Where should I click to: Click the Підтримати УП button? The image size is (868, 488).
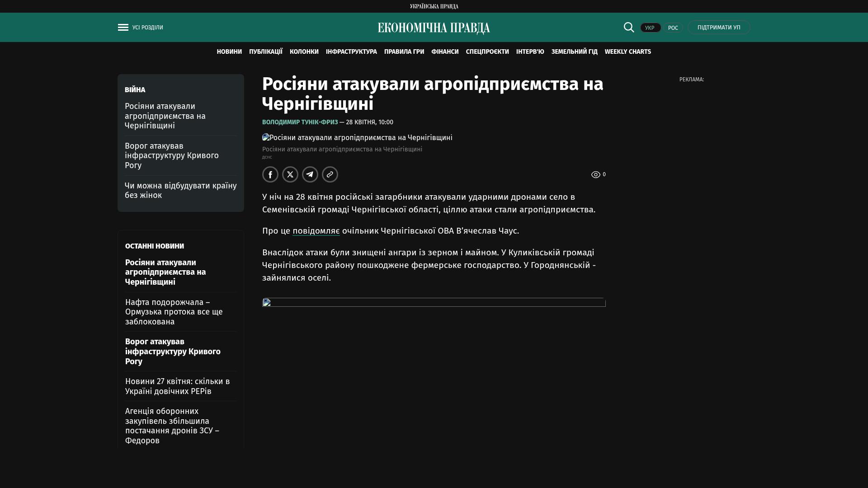(719, 28)
